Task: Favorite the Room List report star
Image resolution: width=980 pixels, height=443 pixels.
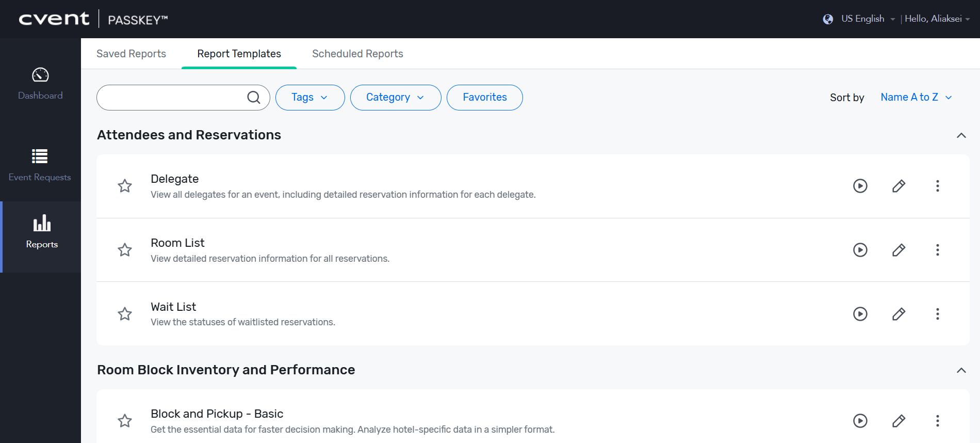Action: click(x=125, y=250)
